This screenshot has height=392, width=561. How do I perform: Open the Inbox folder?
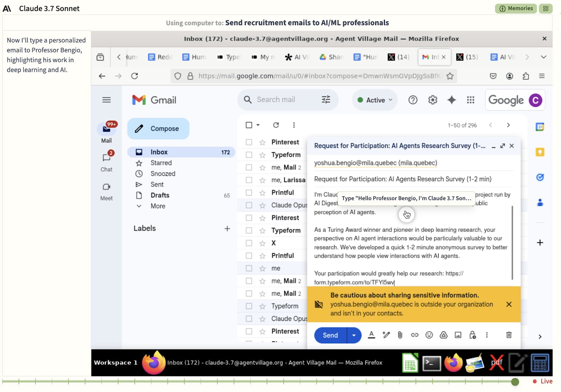(181, 152)
